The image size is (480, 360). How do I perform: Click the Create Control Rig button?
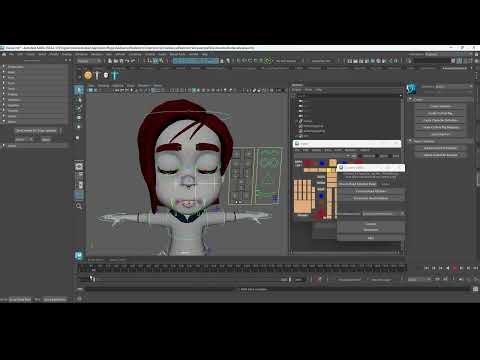coord(440,113)
